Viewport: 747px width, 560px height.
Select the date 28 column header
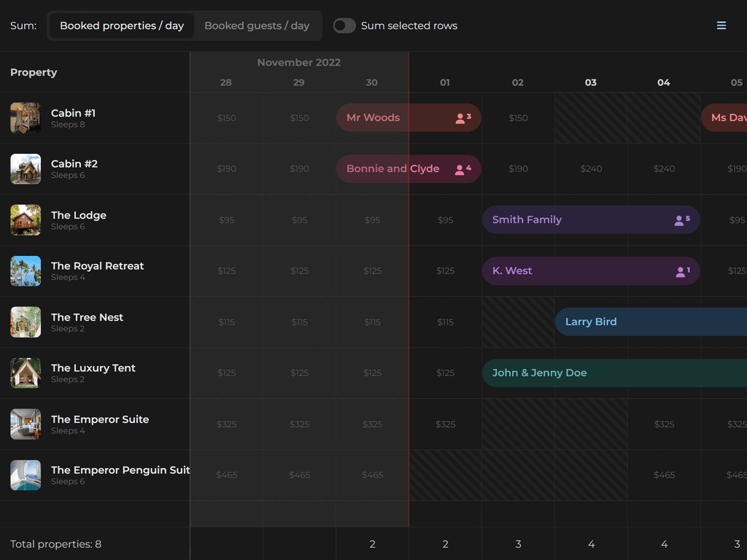tap(226, 82)
